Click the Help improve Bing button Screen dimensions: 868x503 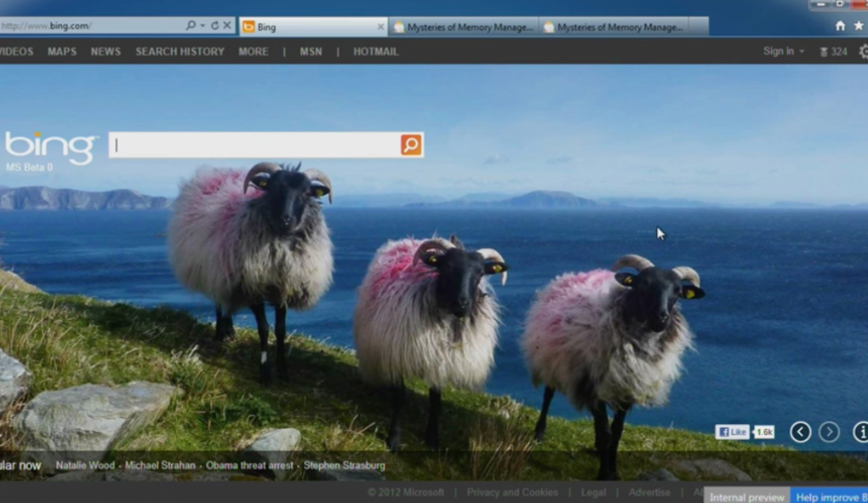coord(832,496)
